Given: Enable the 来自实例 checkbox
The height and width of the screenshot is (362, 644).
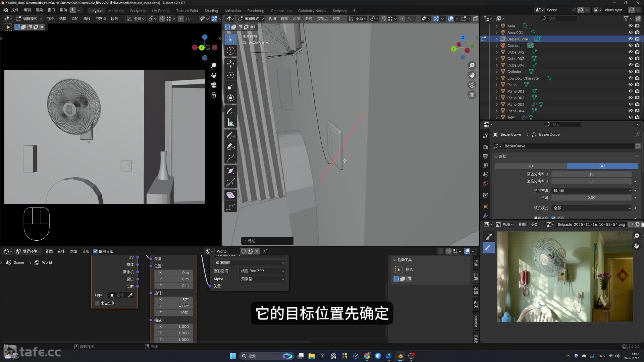Looking at the screenshot, I should (98, 303).
